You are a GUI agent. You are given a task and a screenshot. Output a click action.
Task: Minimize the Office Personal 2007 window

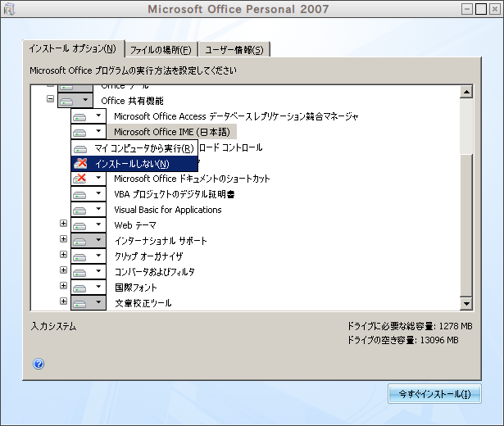click(467, 9)
